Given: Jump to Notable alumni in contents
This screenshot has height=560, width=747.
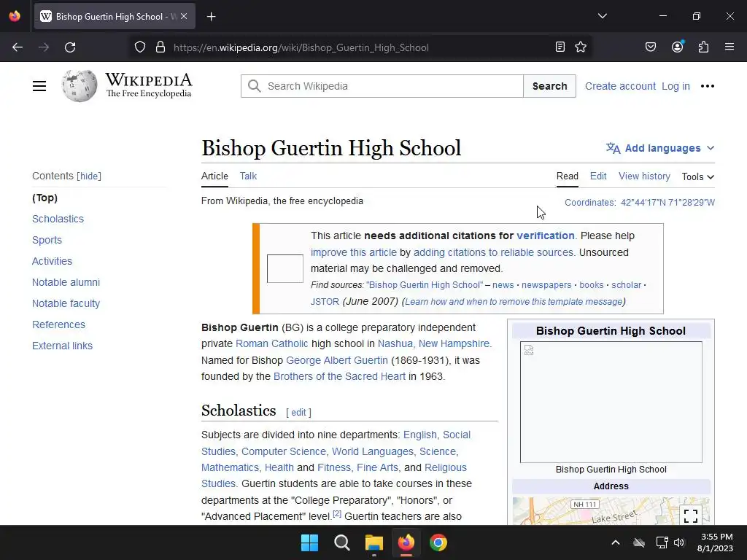Looking at the screenshot, I should tap(66, 282).
